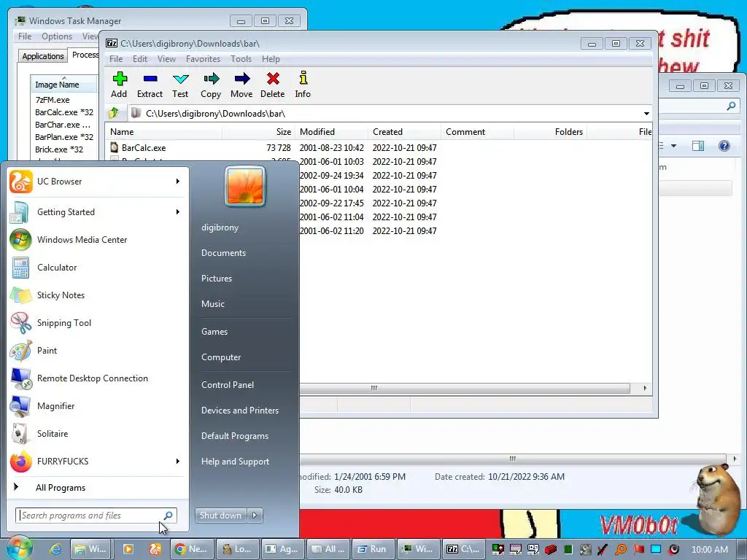Click the Shut down button

point(220,516)
